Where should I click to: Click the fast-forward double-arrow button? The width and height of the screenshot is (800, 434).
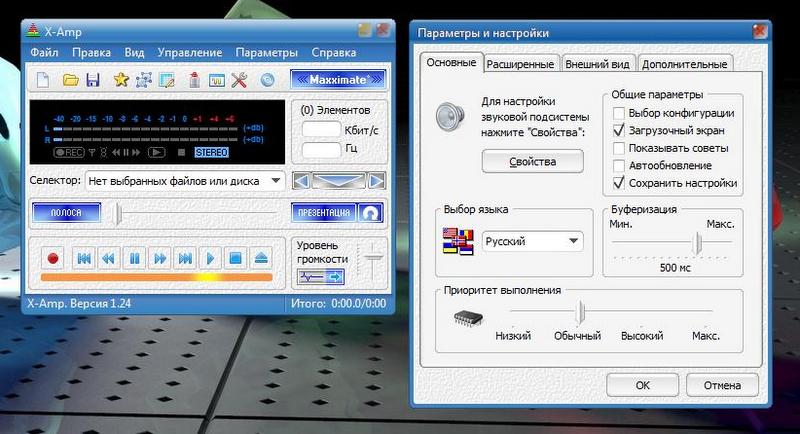pyautogui.click(x=160, y=258)
